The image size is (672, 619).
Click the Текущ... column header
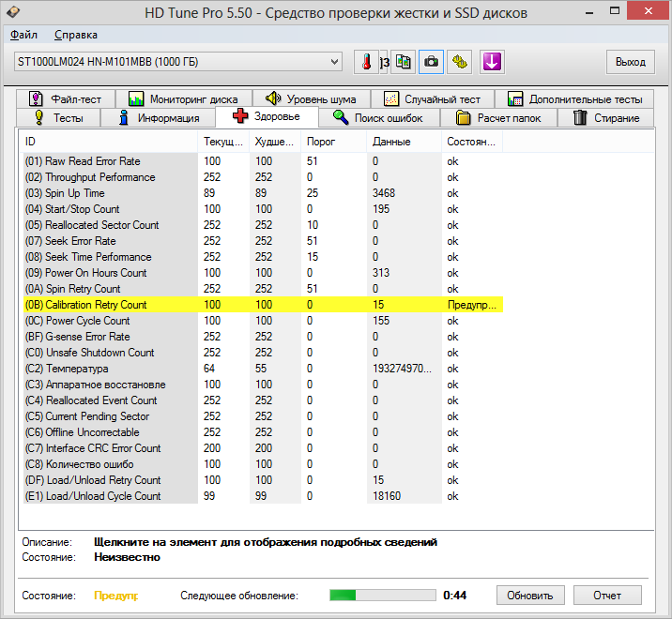point(223,142)
